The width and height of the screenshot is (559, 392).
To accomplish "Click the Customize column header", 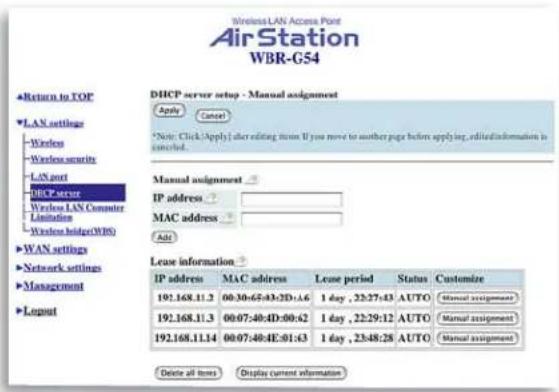I will 460,279.
